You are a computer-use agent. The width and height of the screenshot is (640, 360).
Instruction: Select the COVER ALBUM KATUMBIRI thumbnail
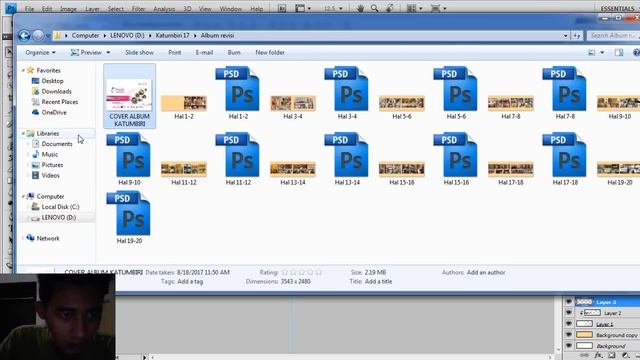click(129, 95)
